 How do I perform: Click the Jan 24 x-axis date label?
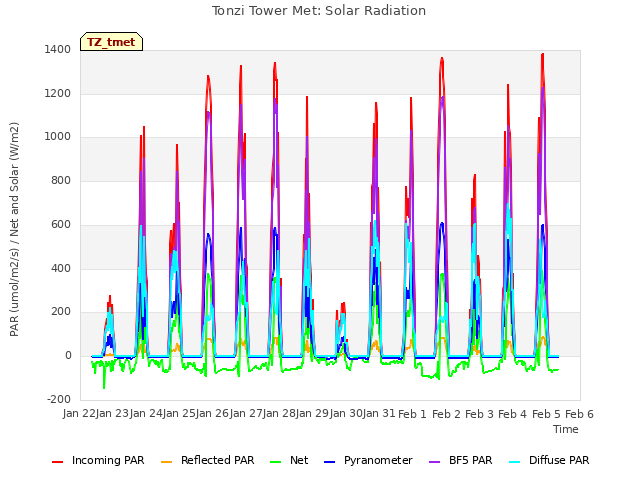pyautogui.click(x=146, y=413)
